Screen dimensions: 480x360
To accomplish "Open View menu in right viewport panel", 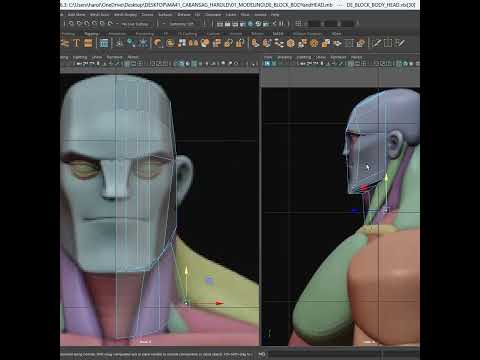I will point(268,57).
